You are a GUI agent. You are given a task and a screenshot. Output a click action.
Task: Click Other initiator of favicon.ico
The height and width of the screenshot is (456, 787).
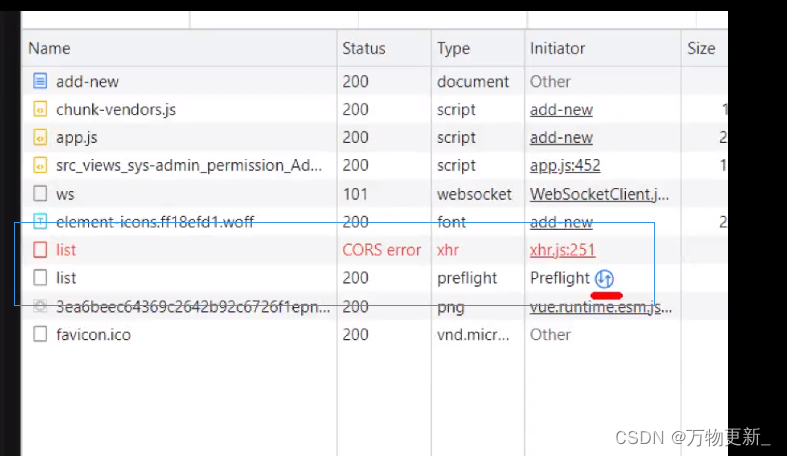[x=550, y=335]
